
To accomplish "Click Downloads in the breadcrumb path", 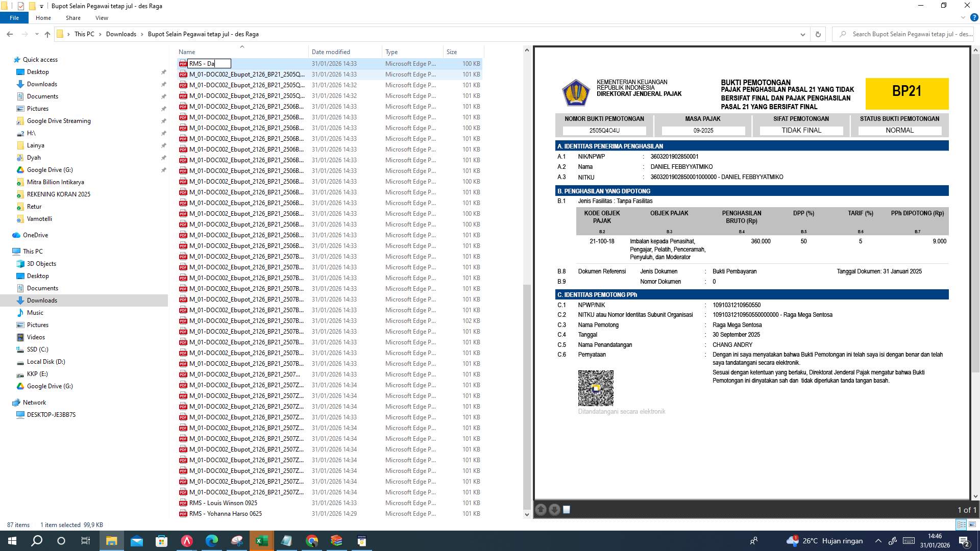I will pyautogui.click(x=121, y=34).
